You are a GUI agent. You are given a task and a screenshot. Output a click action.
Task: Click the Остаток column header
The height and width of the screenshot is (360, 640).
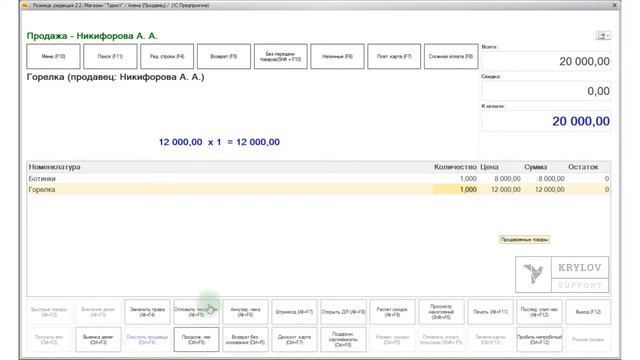point(583,167)
